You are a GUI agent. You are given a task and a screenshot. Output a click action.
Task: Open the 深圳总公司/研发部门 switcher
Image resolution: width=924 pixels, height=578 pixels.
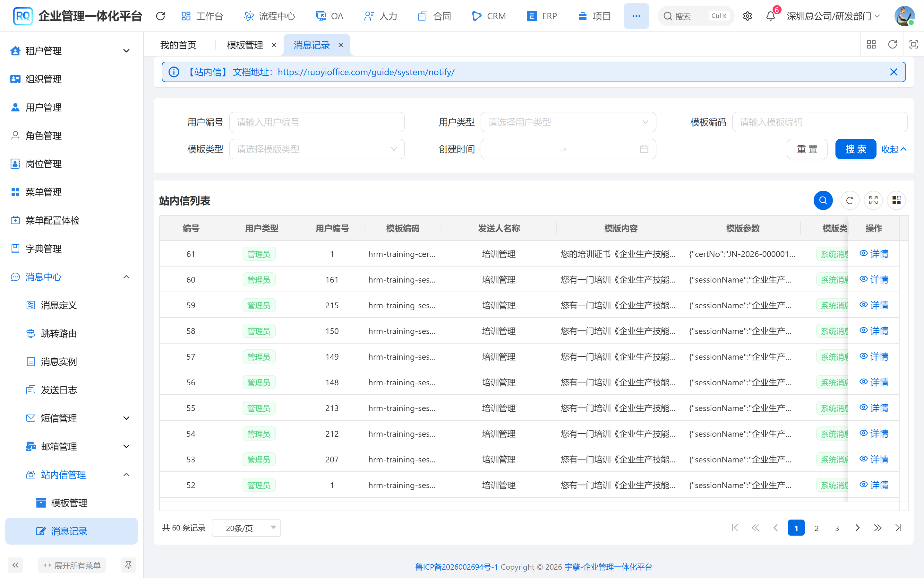(x=833, y=16)
